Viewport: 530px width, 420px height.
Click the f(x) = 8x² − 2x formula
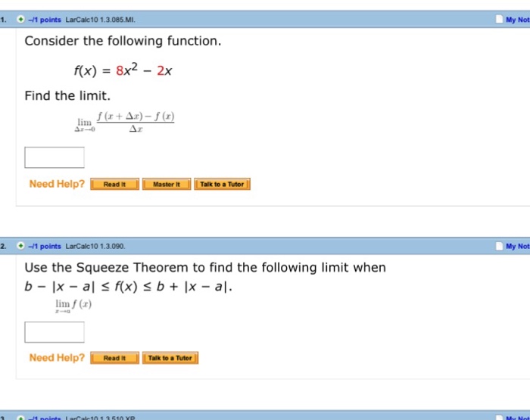(123, 72)
